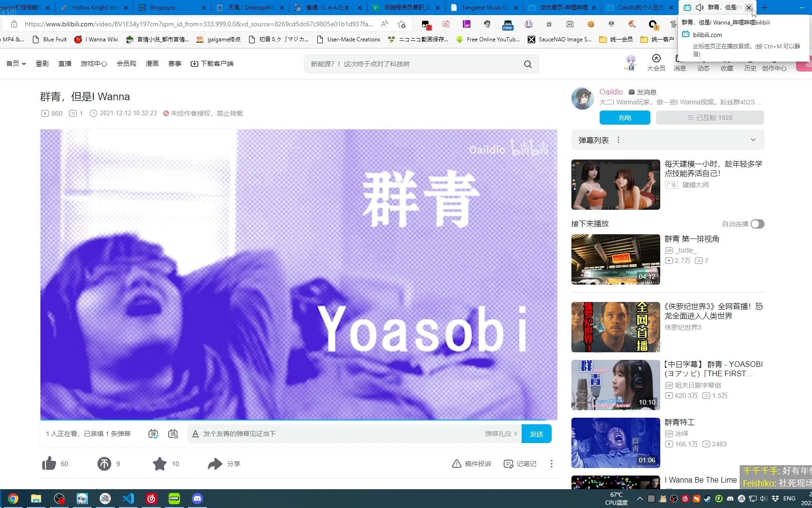Image resolution: width=812 pixels, height=508 pixels.
Task: Open 群青特工 video thumbnail
Action: tap(616, 443)
